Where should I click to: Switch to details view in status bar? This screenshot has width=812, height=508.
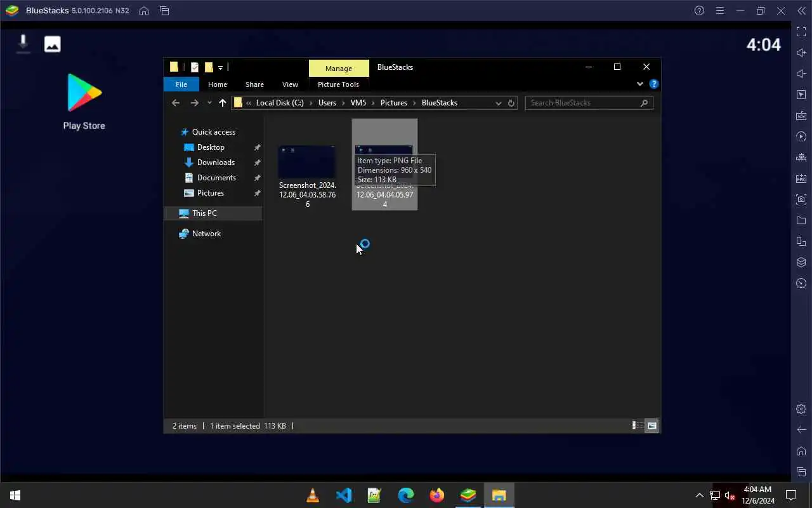638,425
